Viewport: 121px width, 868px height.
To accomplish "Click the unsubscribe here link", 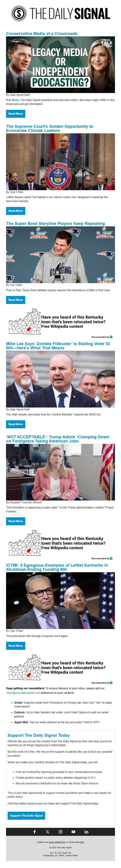I will [x=82, y=842].
